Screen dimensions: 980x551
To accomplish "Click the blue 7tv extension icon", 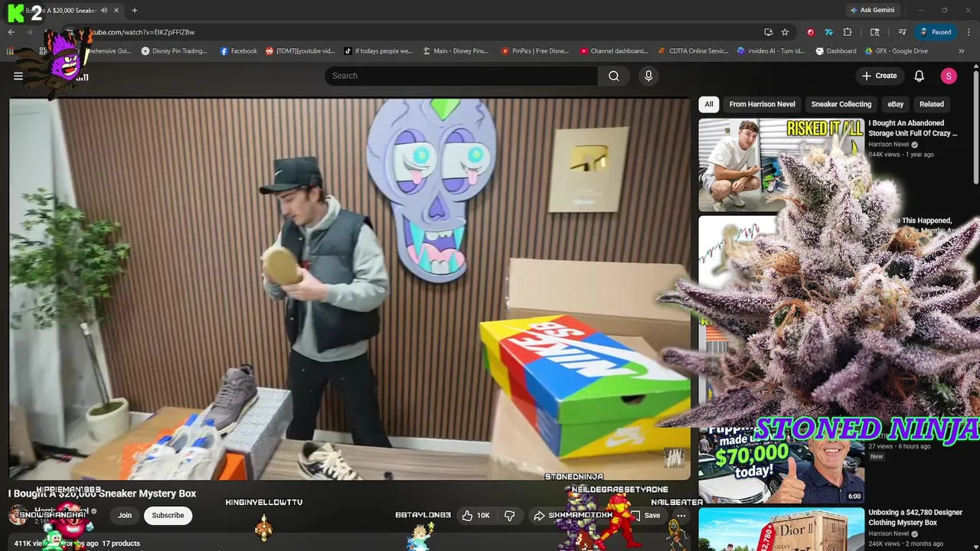I will [x=828, y=32].
